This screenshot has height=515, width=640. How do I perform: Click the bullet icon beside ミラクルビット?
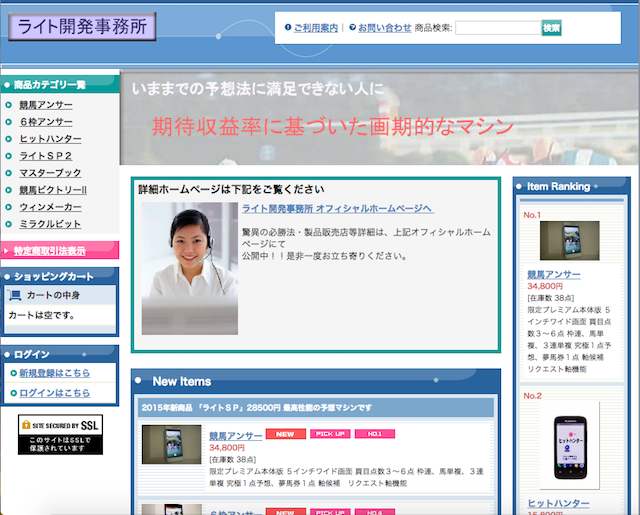click(x=9, y=224)
